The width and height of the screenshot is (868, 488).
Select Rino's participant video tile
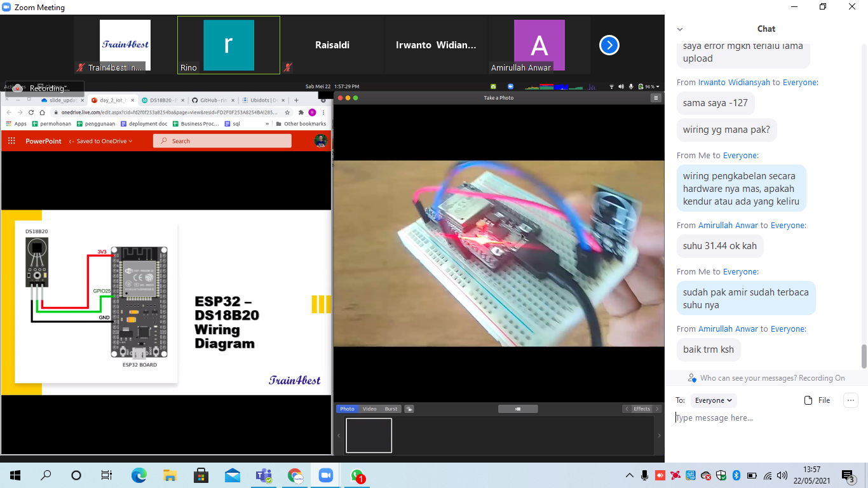[x=228, y=45]
